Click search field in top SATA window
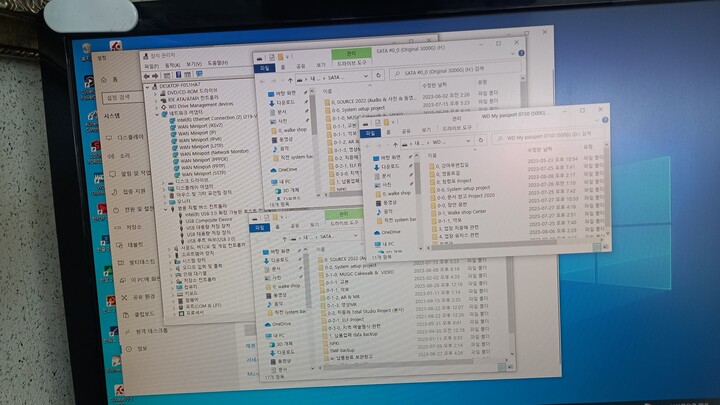The height and width of the screenshot is (405, 720). point(456,71)
